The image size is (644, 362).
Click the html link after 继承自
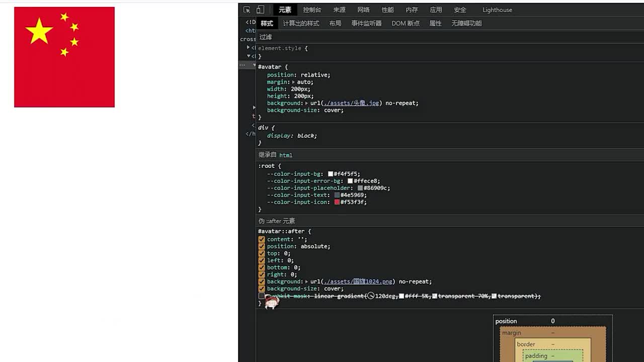(286, 155)
